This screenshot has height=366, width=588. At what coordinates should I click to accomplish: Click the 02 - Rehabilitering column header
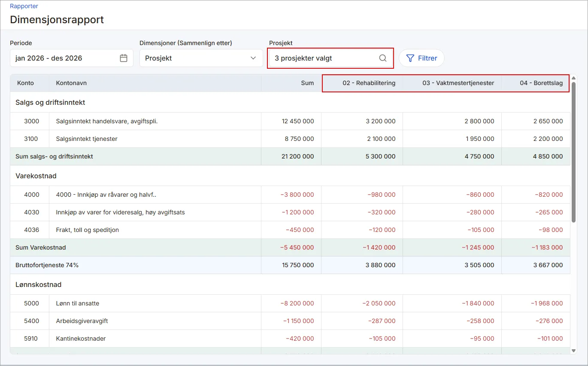(x=362, y=83)
